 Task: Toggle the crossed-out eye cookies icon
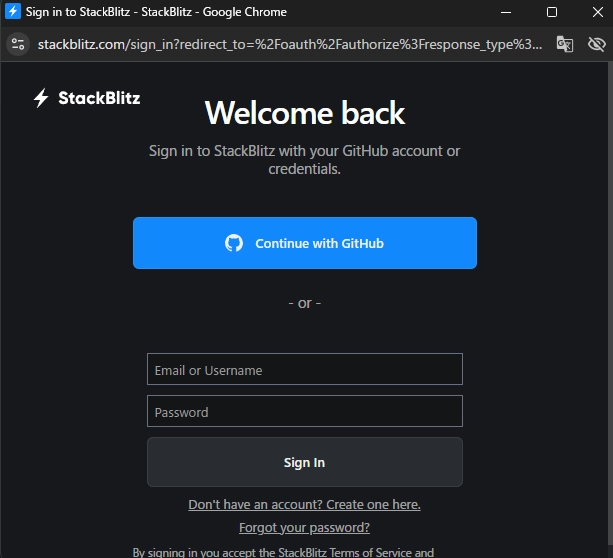point(596,44)
